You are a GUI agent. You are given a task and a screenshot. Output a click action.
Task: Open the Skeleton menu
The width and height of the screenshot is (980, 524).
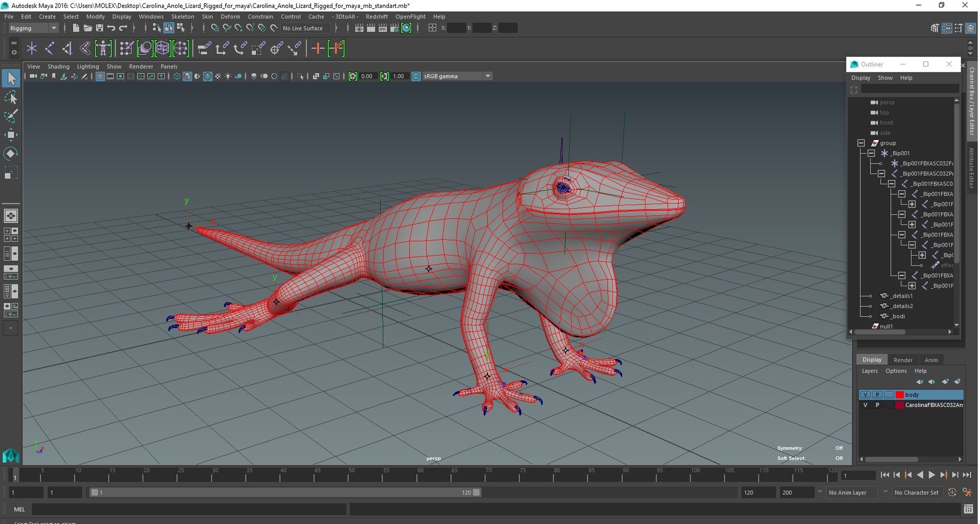pos(182,16)
